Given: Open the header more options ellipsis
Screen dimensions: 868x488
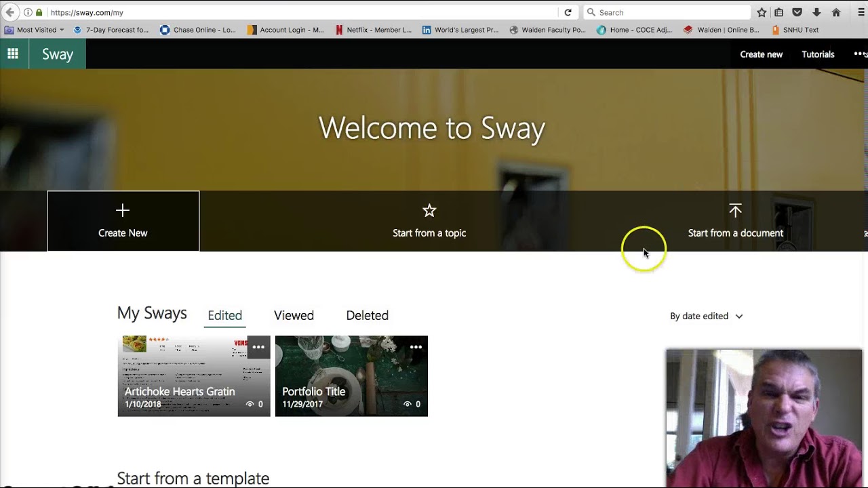Looking at the screenshot, I should pos(860,54).
